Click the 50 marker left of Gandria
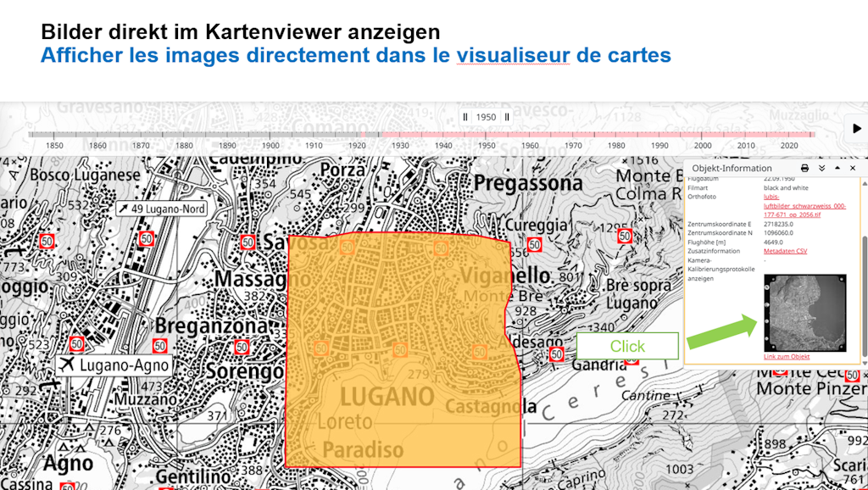The image size is (868, 490). [556, 354]
